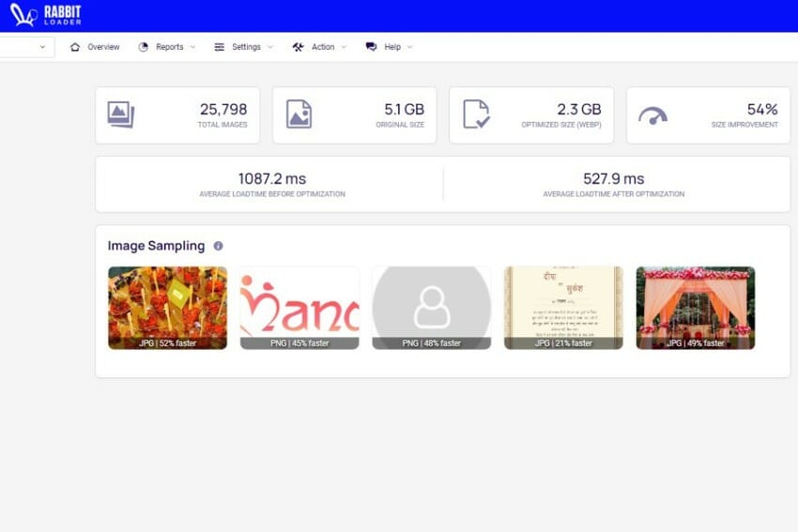Screen dimensions: 798x532
Task: Expand the Action dropdown chevron
Action: pyautogui.click(x=344, y=47)
